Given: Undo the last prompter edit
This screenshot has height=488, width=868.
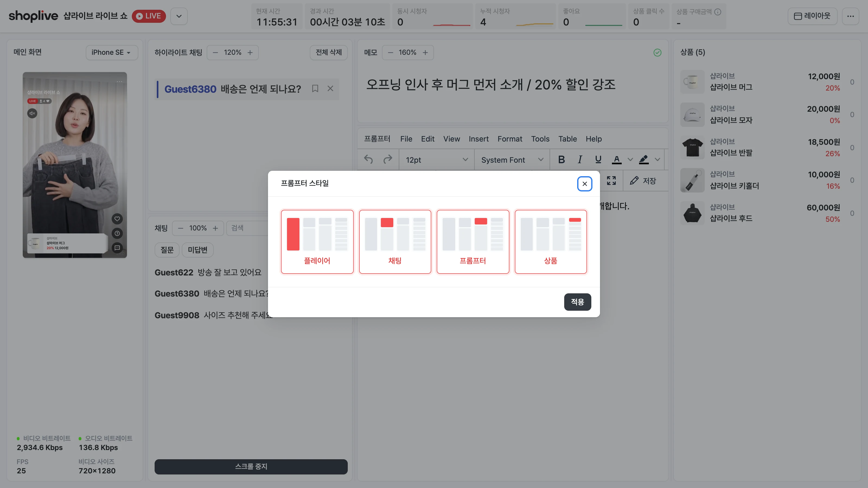Looking at the screenshot, I should 368,160.
